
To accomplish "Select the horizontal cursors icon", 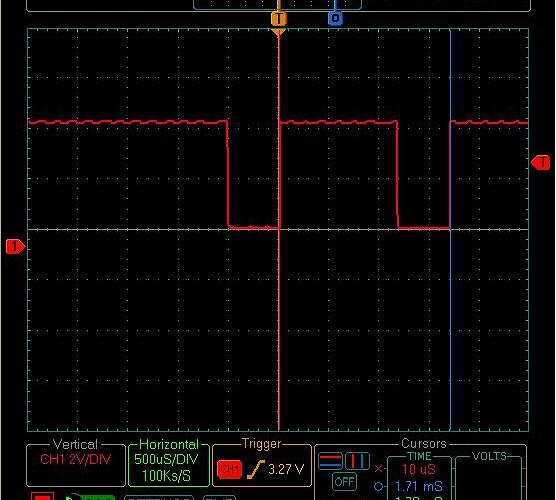I will click(330, 461).
